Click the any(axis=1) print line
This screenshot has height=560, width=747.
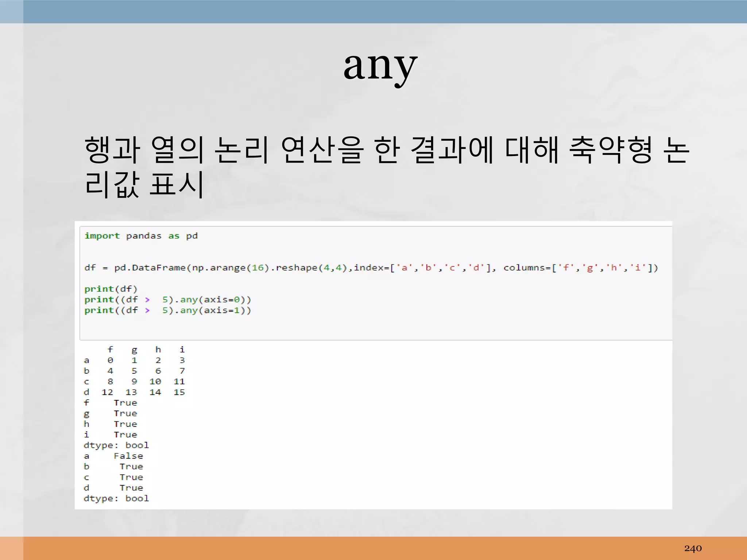point(168,310)
